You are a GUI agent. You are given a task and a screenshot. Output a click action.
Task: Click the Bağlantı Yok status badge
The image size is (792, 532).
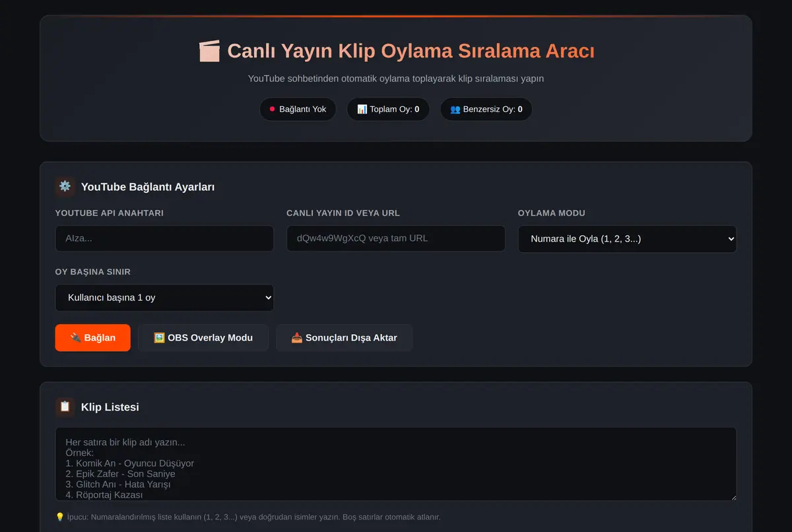coord(298,109)
